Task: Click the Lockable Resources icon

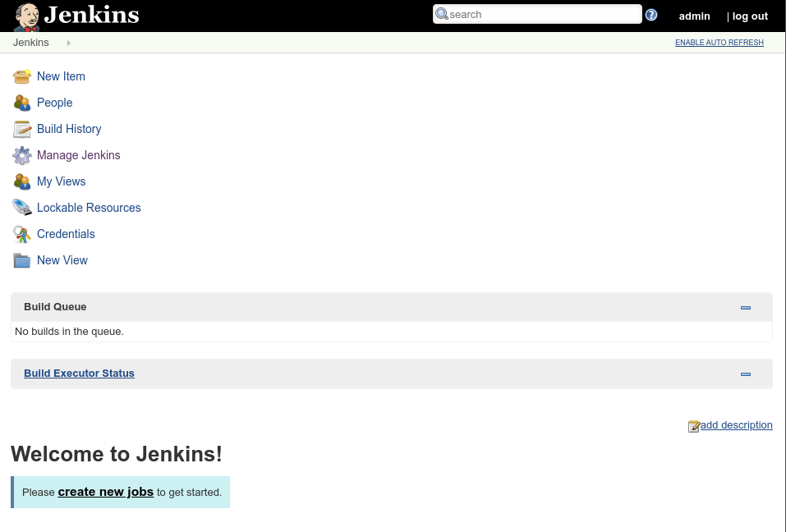Action: 22,208
